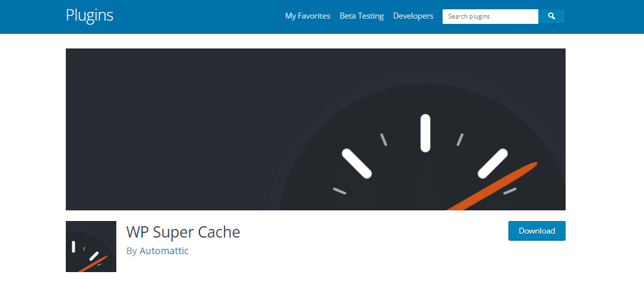Open the WP Super Cache plugin icon thumbnail
This screenshot has width=644, height=290.
91,246
